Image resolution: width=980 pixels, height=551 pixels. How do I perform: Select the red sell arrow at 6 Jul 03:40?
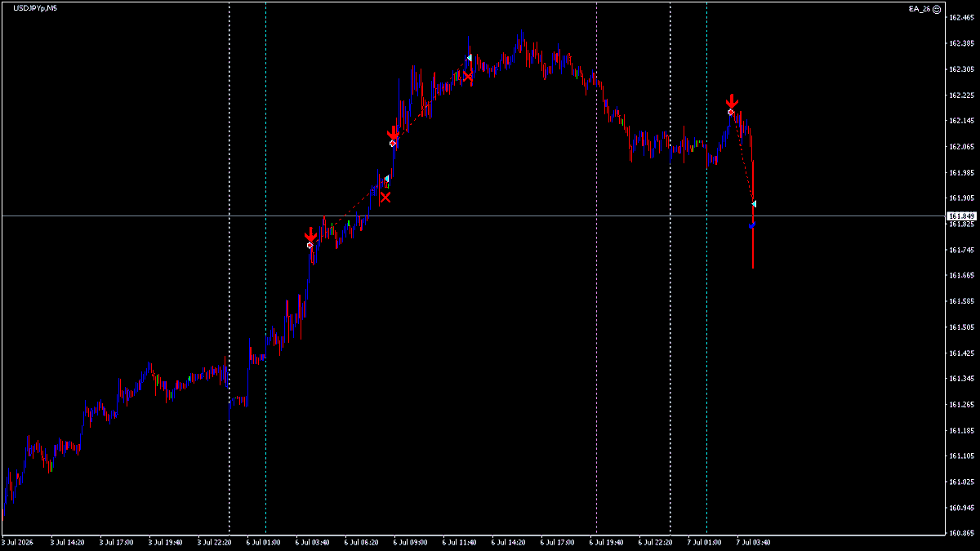(x=310, y=235)
